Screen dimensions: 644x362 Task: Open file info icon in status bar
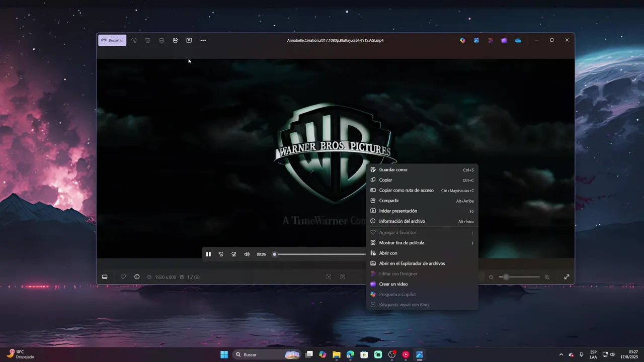point(137,277)
